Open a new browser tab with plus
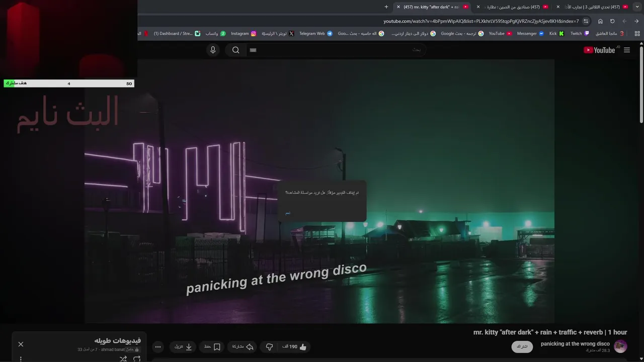The width and height of the screenshot is (644, 362). point(386,7)
